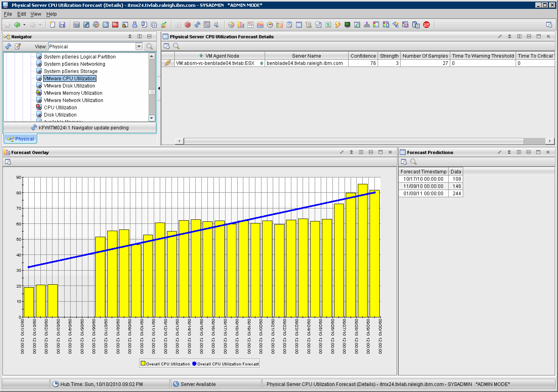Click Navigator scrollbar up arrow
This screenshot has height=392, width=558.
click(152, 56)
